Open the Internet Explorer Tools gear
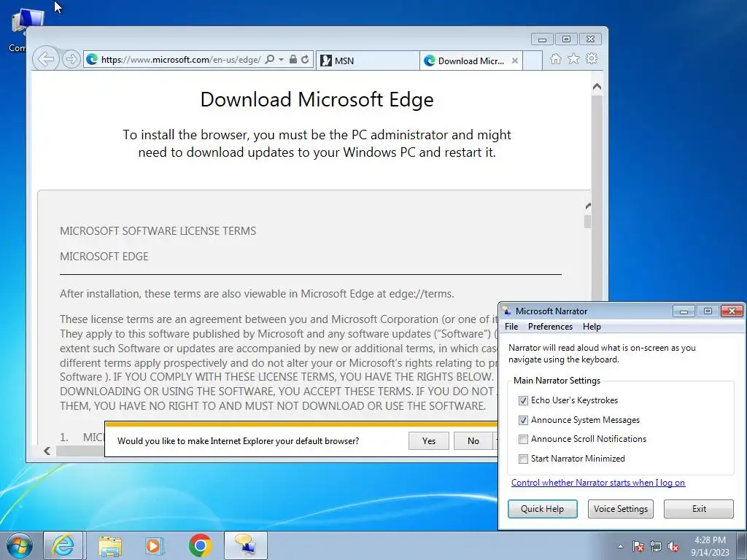 pyautogui.click(x=592, y=58)
